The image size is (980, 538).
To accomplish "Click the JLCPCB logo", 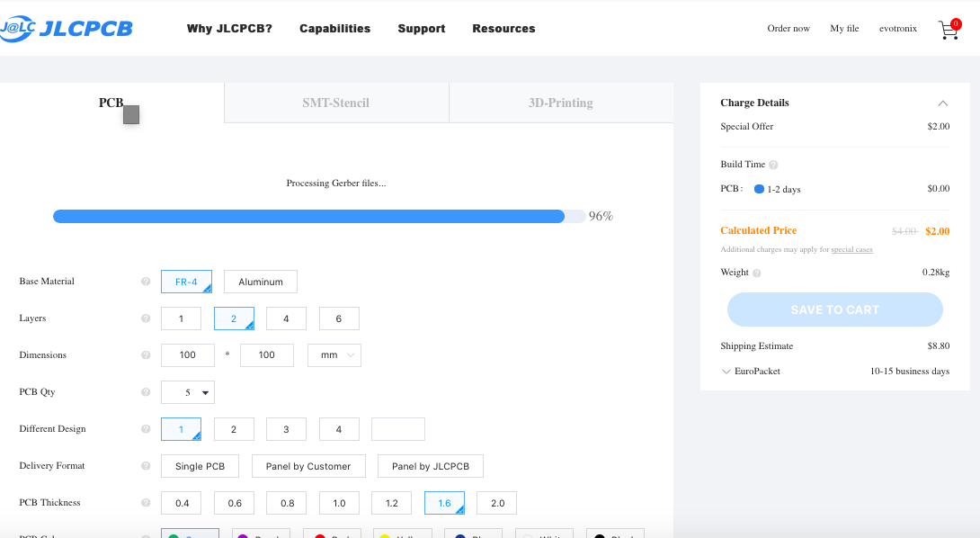I will 67,28.
